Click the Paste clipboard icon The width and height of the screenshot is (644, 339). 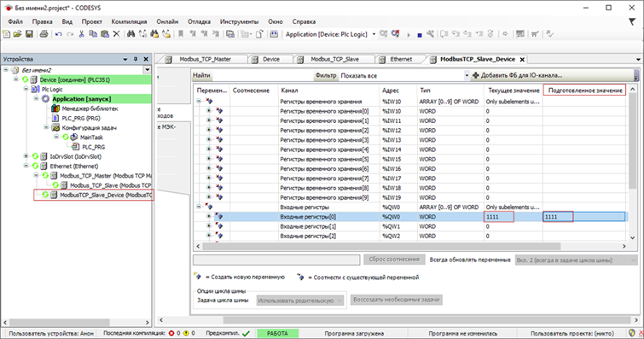[x=105, y=34]
